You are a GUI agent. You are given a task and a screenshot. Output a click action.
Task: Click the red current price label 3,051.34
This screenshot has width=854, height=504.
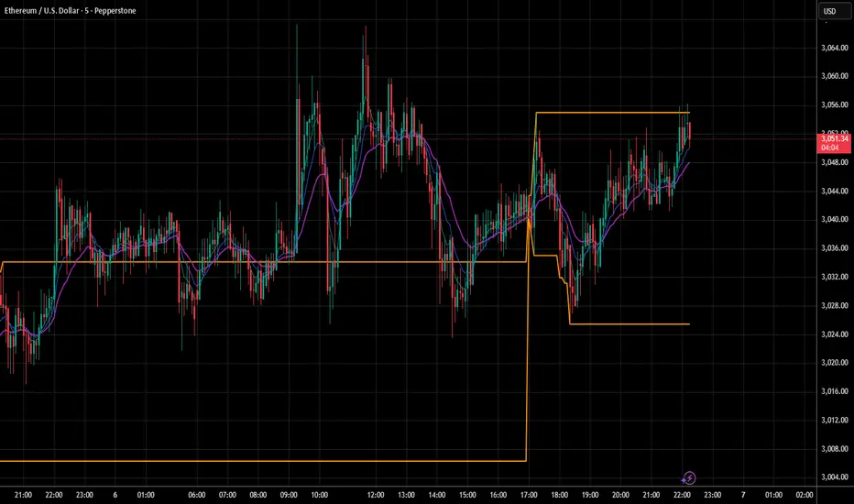click(835, 139)
